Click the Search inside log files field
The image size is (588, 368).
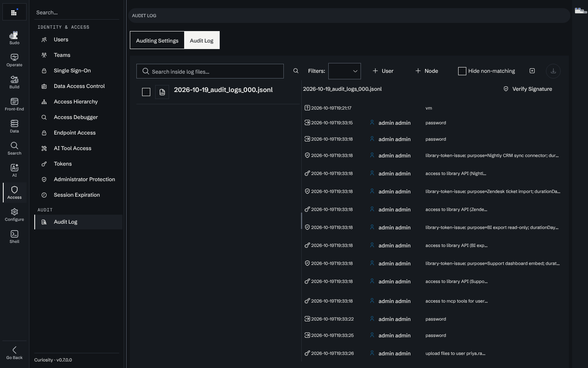coord(210,71)
